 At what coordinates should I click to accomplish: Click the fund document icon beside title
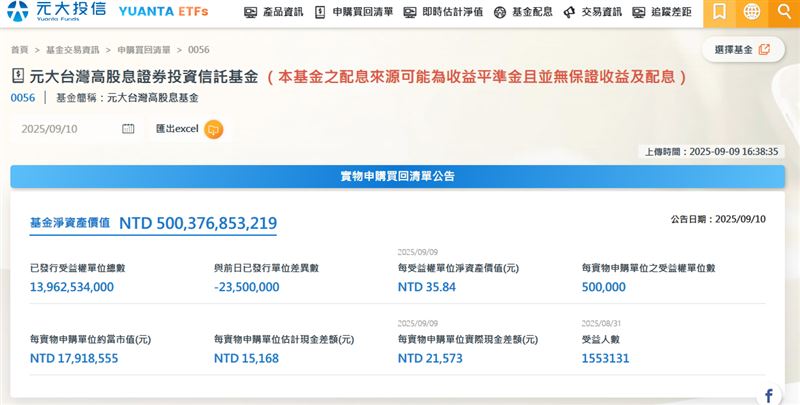click(18, 77)
